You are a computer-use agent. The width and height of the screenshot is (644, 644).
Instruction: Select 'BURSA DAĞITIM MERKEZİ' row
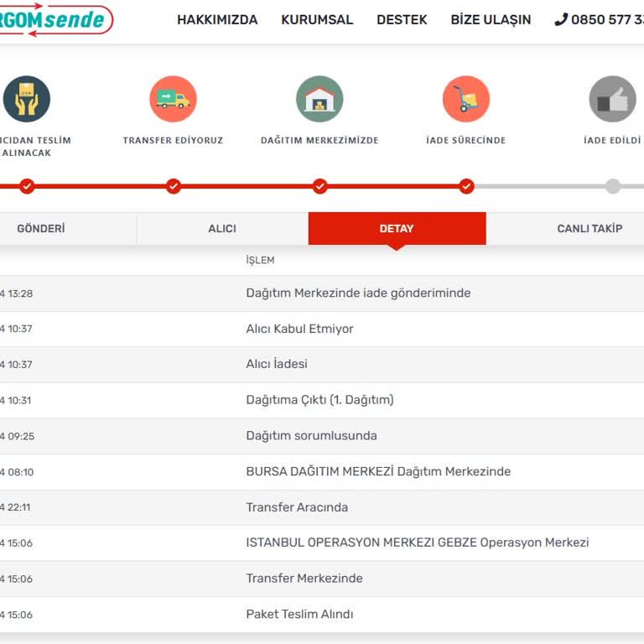coord(322,471)
